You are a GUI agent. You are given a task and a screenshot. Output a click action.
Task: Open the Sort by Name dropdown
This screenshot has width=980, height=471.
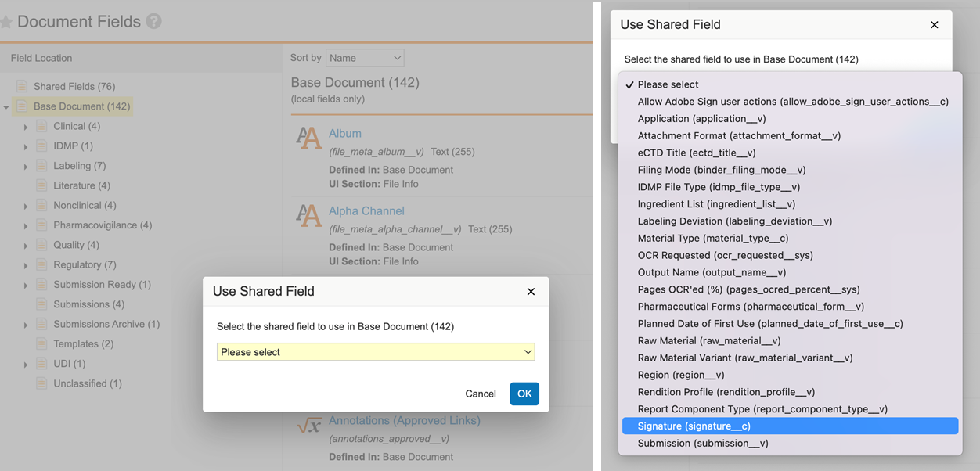(x=365, y=57)
